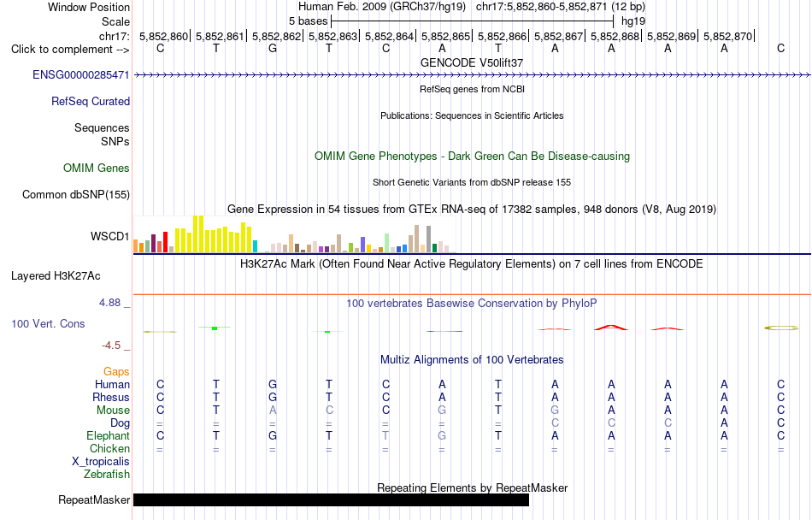Click the Elephant species label
This screenshot has height=520, width=812.
click(x=108, y=436)
